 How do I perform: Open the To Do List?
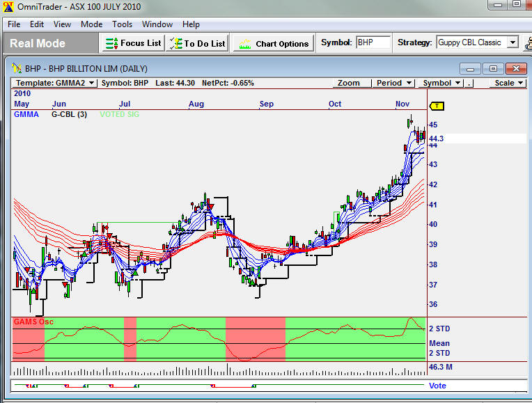point(198,43)
